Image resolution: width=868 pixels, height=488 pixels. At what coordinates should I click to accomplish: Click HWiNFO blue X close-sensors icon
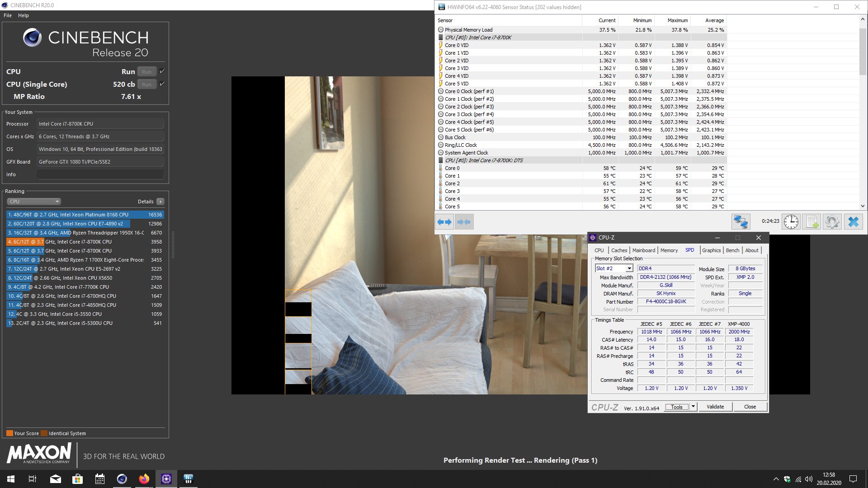click(x=854, y=222)
